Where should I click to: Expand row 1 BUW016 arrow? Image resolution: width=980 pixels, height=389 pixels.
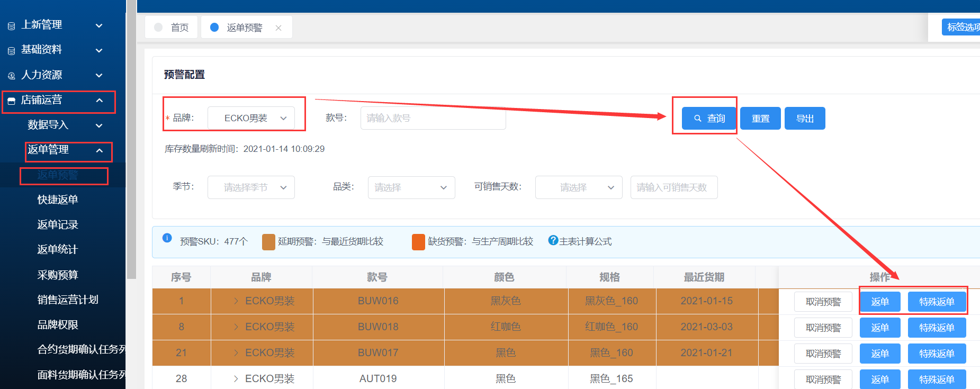pyautogui.click(x=236, y=301)
